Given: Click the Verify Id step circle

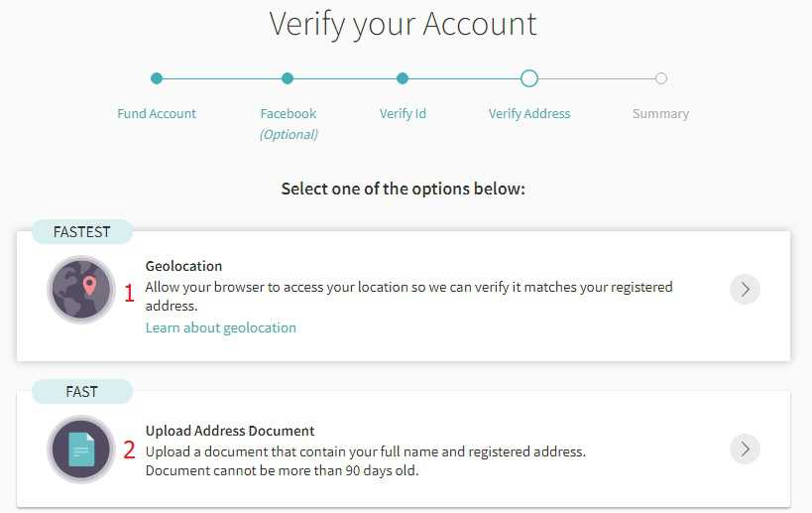Looking at the screenshot, I should [403, 78].
